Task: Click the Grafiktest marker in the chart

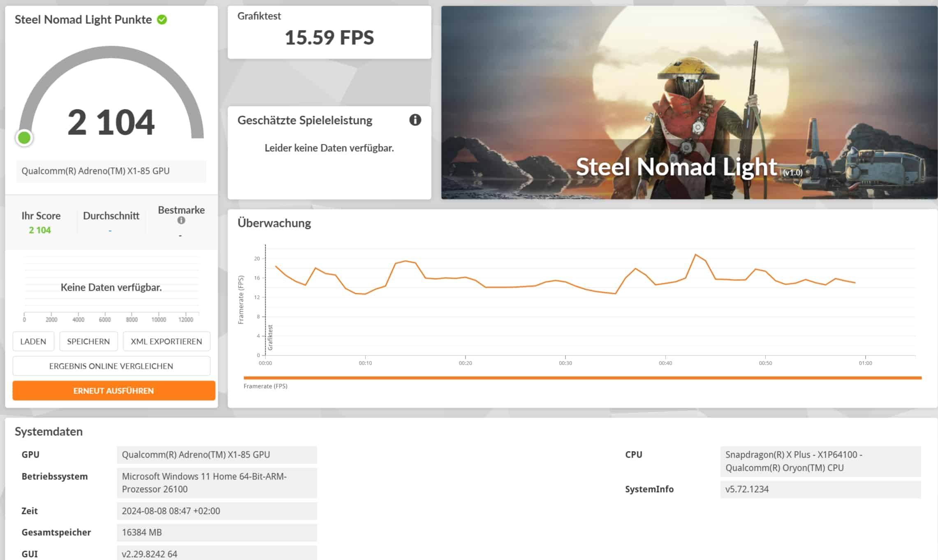Action: point(270,337)
